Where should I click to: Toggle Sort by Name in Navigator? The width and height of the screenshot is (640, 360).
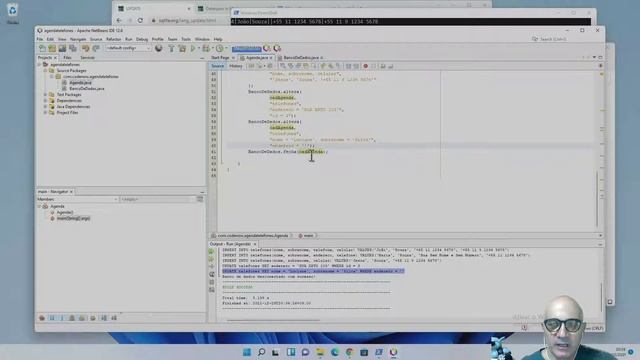[x=104, y=318]
